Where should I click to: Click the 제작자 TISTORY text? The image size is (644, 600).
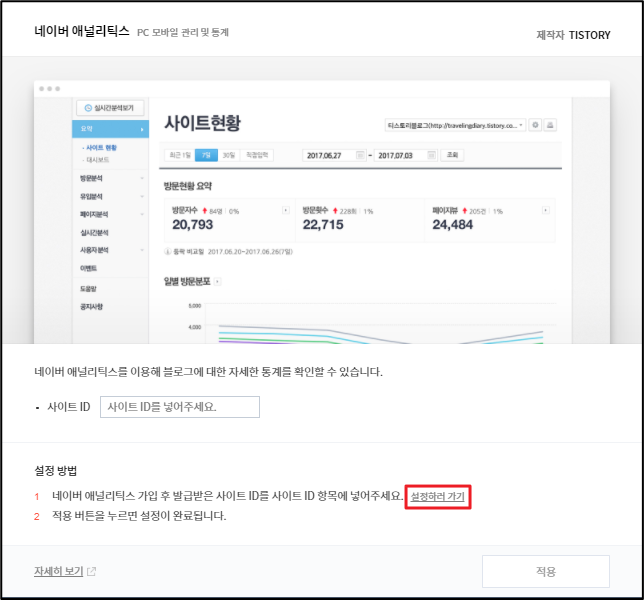(x=573, y=35)
